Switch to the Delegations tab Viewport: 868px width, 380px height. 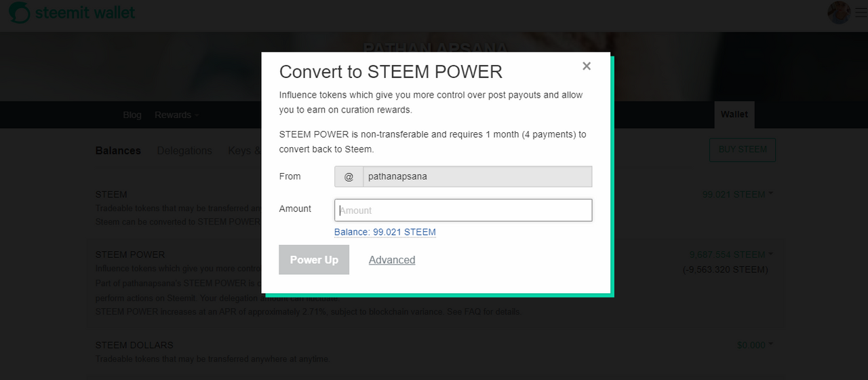tap(184, 151)
